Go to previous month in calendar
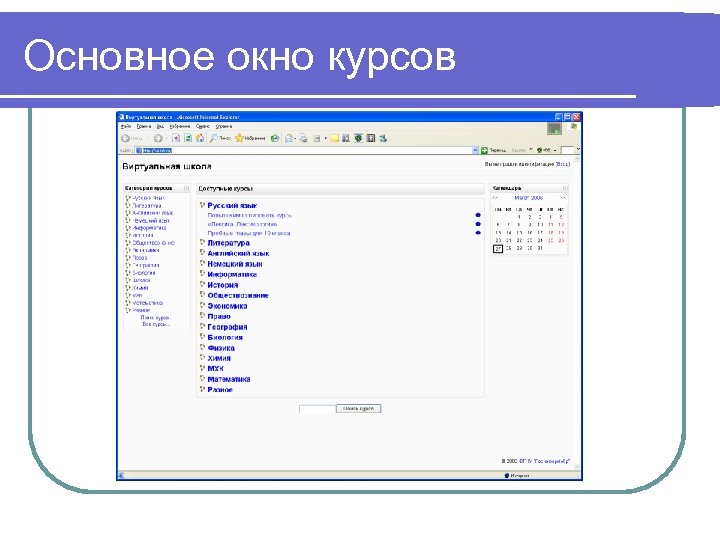Viewport: 720px width, 540px height. pos(495,198)
